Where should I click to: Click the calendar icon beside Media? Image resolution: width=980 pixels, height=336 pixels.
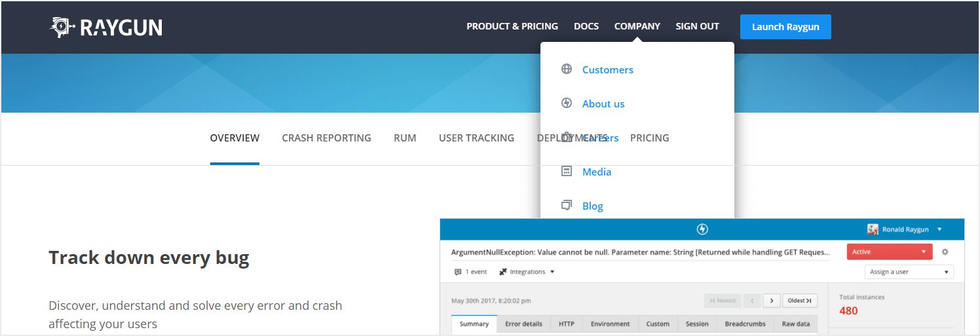coord(567,172)
